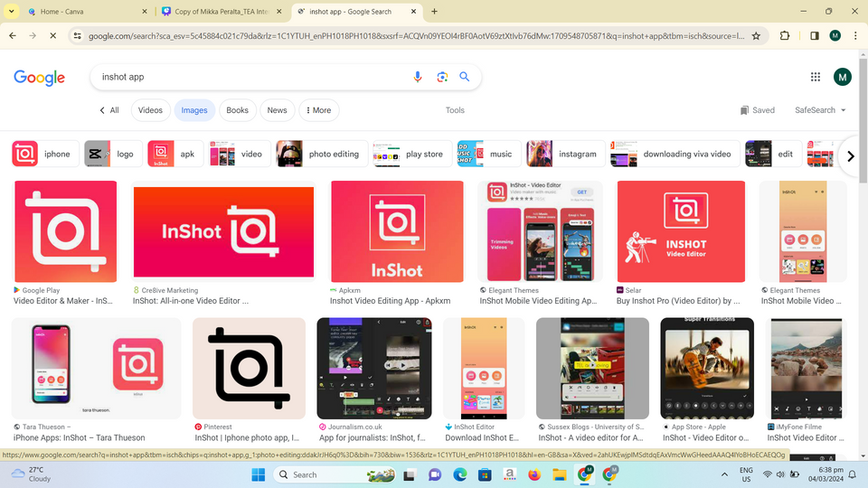Click the page vertical scrollbar
This screenshot has height=488, width=868.
(x=863, y=119)
